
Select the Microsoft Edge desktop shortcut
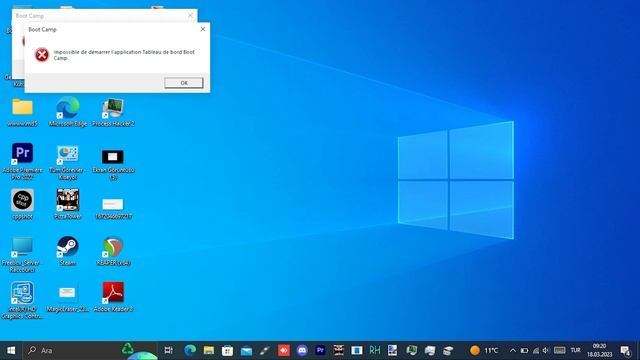click(x=68, y=112)
